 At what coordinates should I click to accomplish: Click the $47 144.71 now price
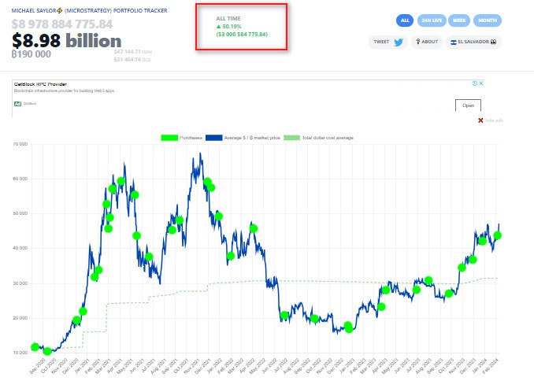[133, 52]
